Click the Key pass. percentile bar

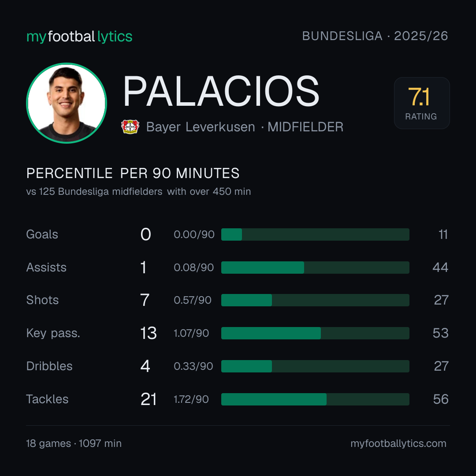tap(315, 333)
